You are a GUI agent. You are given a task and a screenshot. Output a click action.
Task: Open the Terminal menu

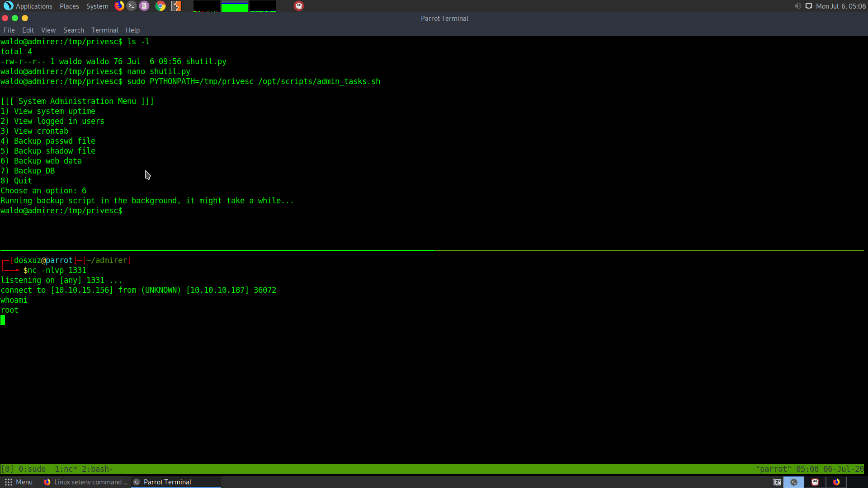(x=104, y=30)
